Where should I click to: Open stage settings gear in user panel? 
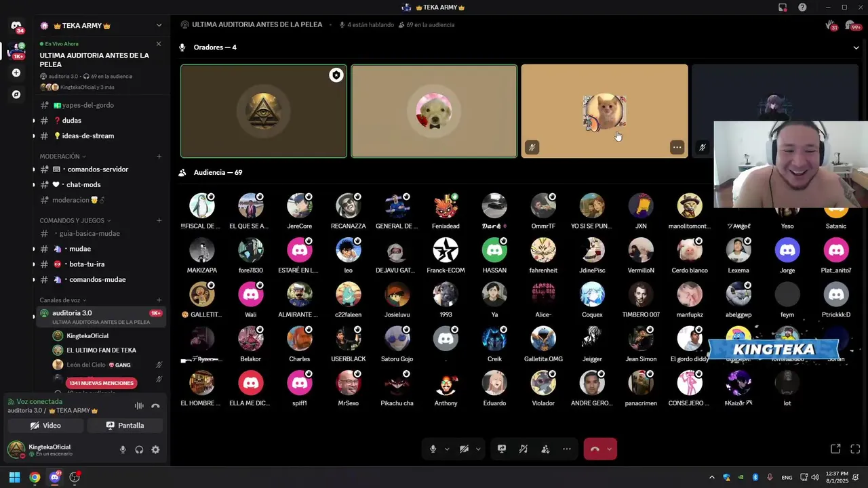coord(155,449)
